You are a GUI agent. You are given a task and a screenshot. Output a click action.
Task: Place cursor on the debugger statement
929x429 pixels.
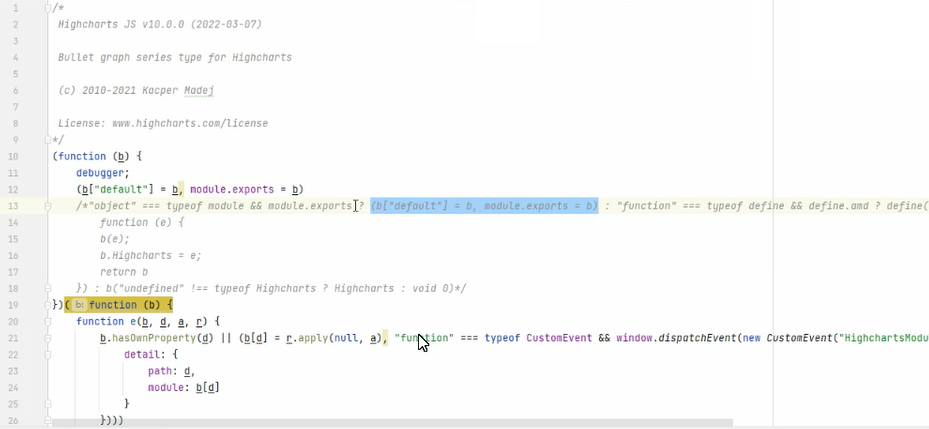click(102, 173)
